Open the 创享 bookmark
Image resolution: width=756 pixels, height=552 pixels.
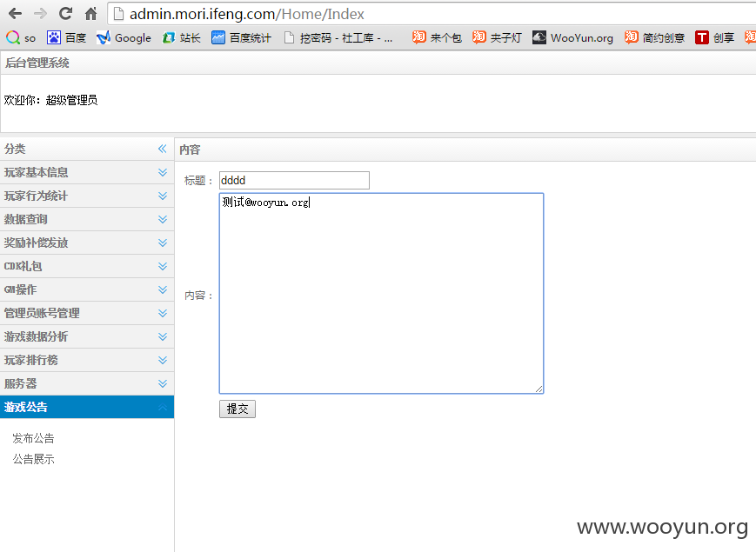714,37
